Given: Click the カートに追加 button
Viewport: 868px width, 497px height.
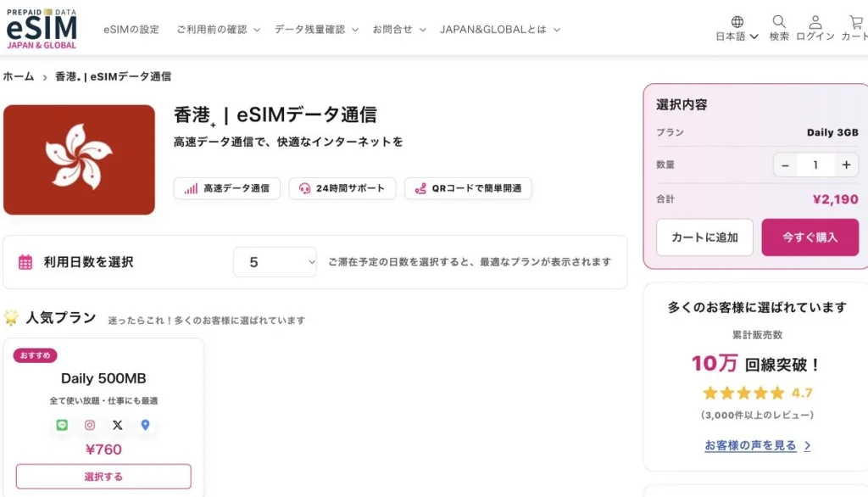Looking at the screenshot, I should (x=704, y=237).
